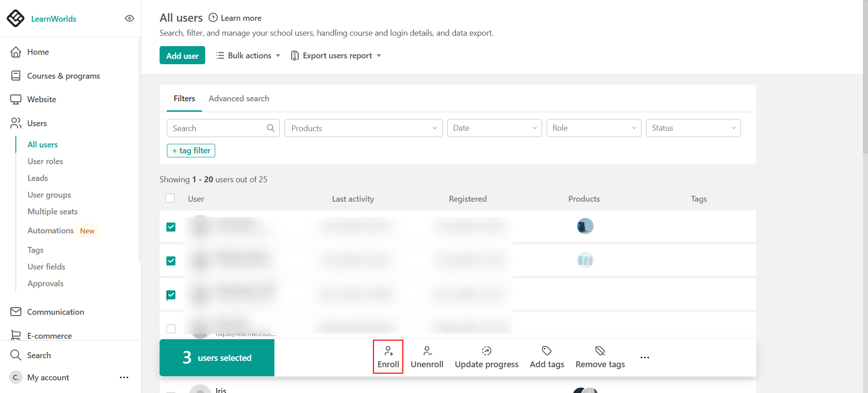Check the fourth unselected user checkbox
This screenshot has width=868, height=393.
(171, 329)
